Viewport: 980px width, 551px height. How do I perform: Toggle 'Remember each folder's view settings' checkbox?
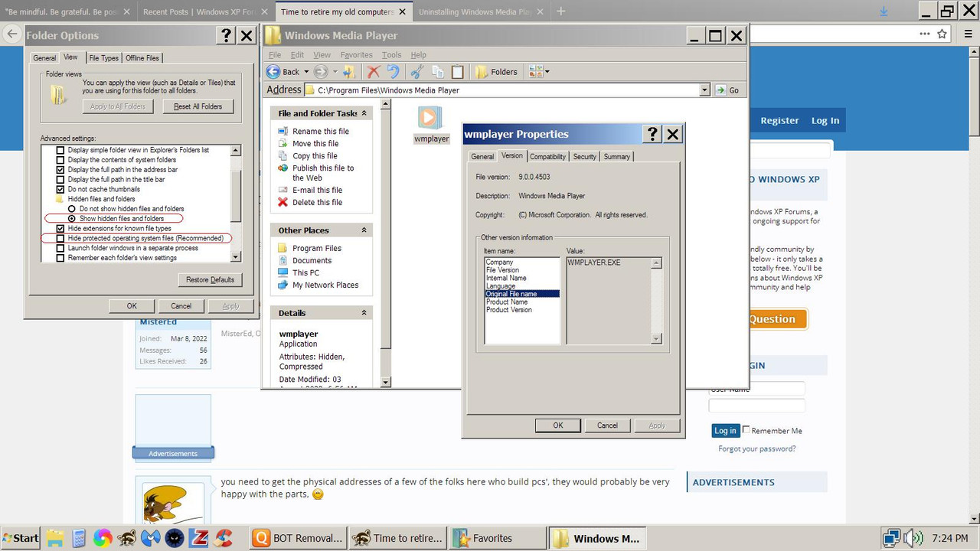pos(60,258)
